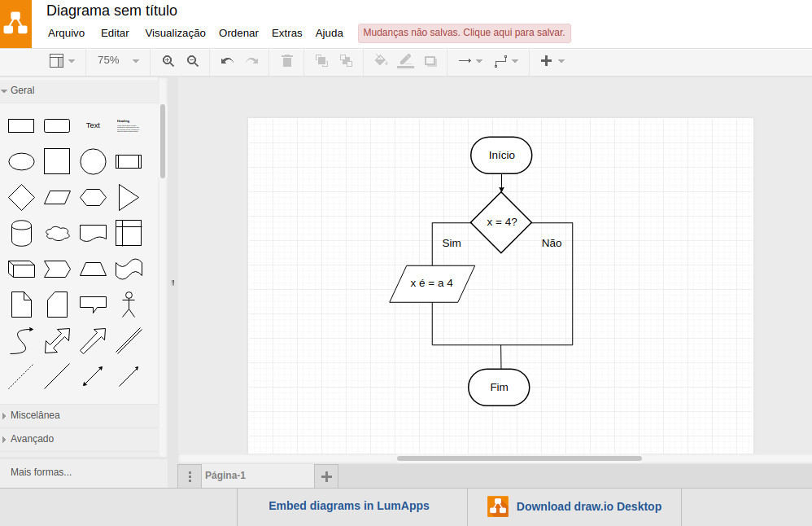This screenshot has width=812, height=526.
Task: Select the curved S arrow shape
Action: pyautogui.click(x=21, y=340)
